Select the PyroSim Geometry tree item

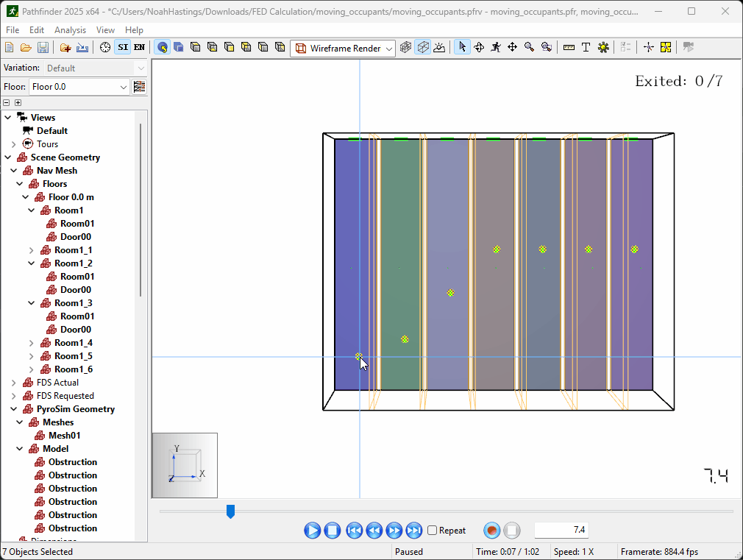point(75,408)
